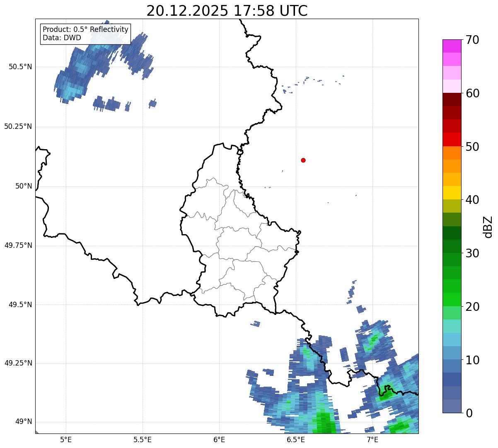Click the light cyan colorbar swatch above 10
Screen dimensions: 498x448
pos(452,339)
